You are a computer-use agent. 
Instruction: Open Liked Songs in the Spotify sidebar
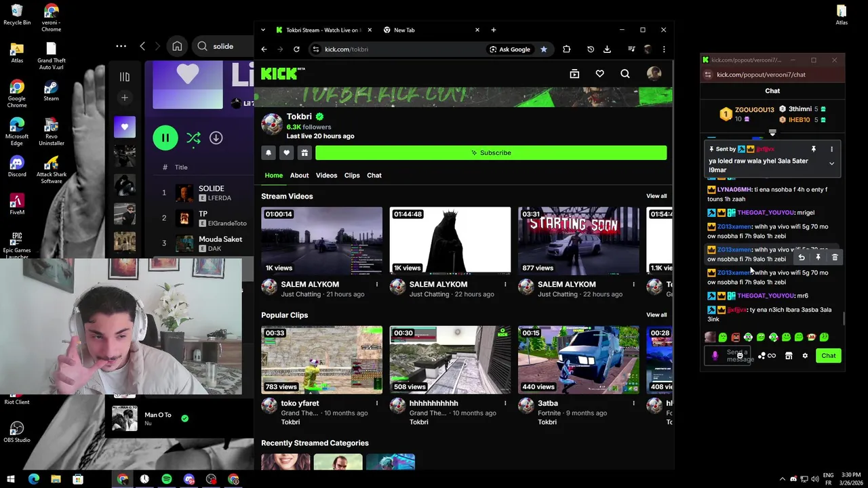[x=124, y=127]
